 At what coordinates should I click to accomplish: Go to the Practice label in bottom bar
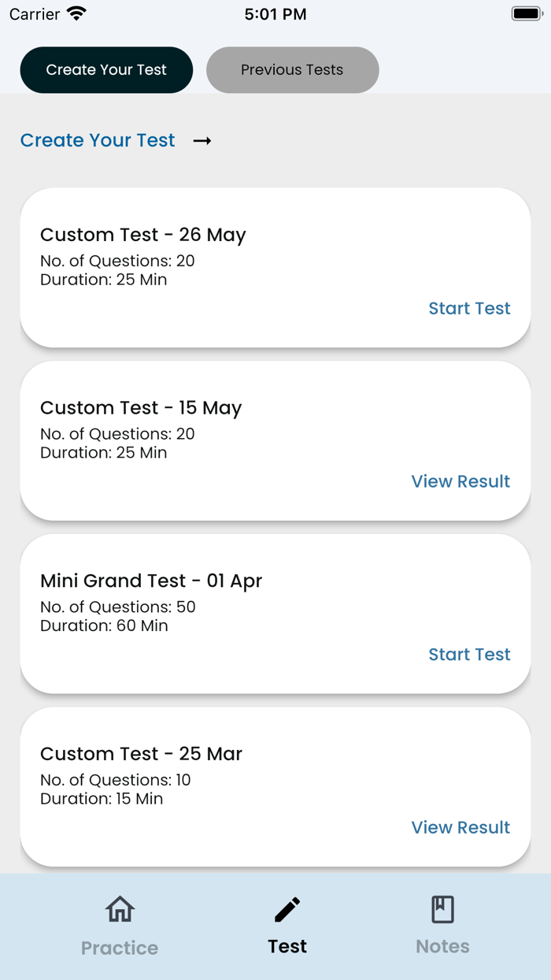(x=120, y=948)
